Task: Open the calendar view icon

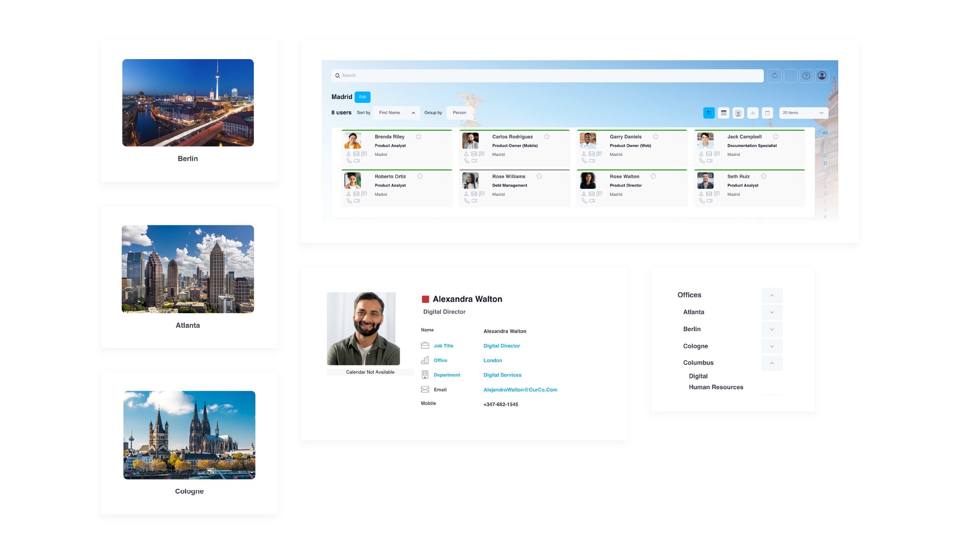Action: click(767, 113)
